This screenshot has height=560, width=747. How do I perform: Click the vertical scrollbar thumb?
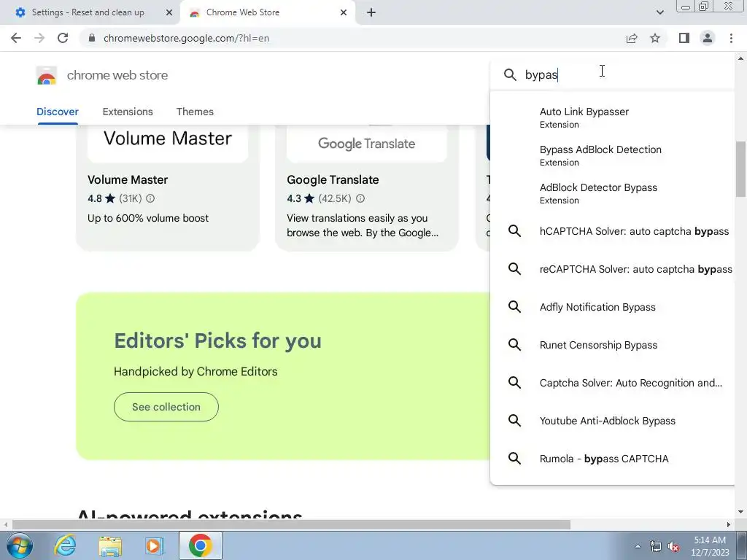[740, 169]
